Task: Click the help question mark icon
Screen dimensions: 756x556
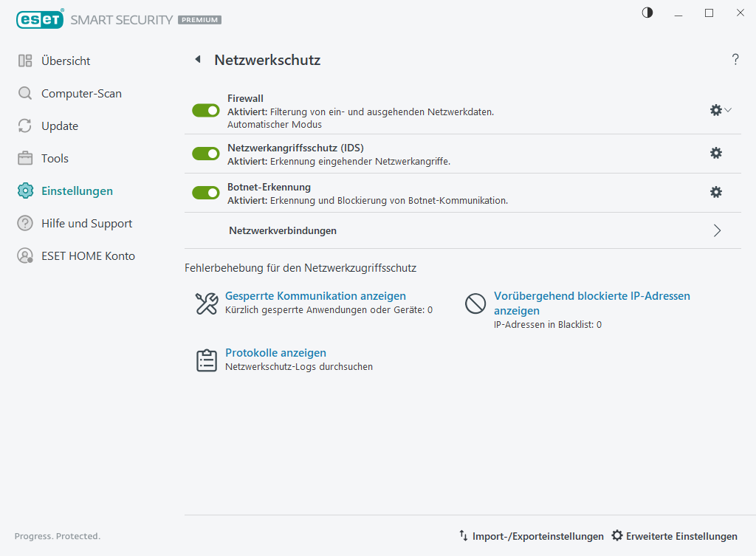Action: (x=735, y=60)
